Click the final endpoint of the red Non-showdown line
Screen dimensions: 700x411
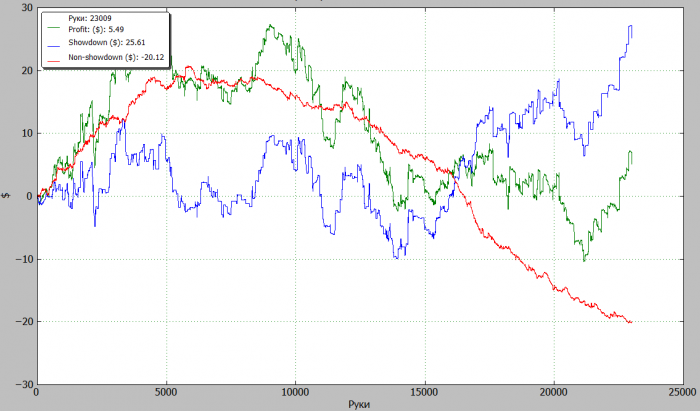pos(631,322)
